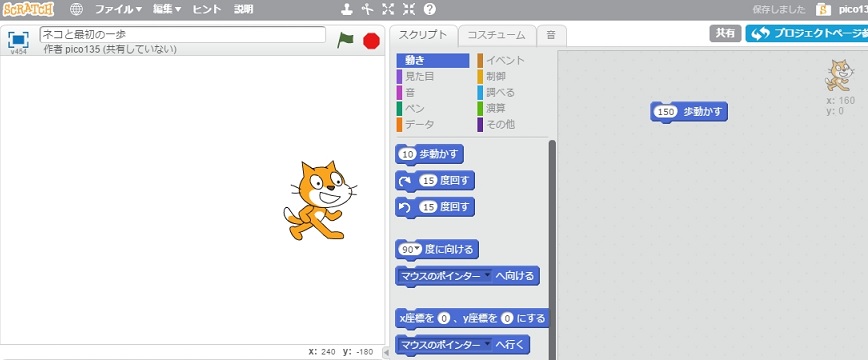Screen dimensions: 868x360
Task: Stop project with red stop sign
Action: click(x=371, y=41)
